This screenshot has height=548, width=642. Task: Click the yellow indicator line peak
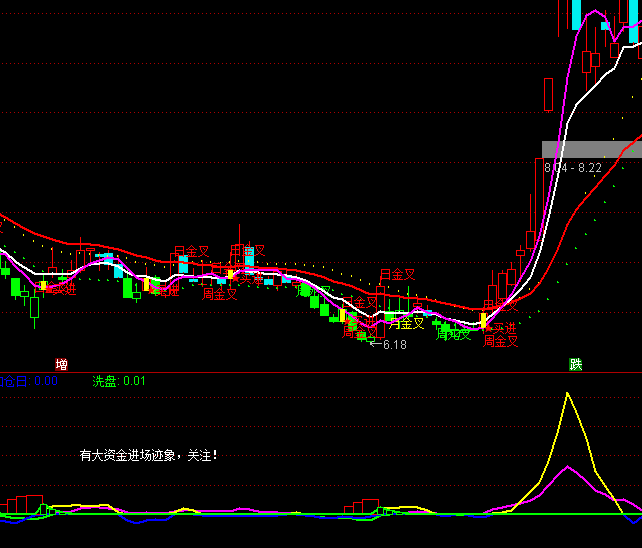tap(568, 394)
